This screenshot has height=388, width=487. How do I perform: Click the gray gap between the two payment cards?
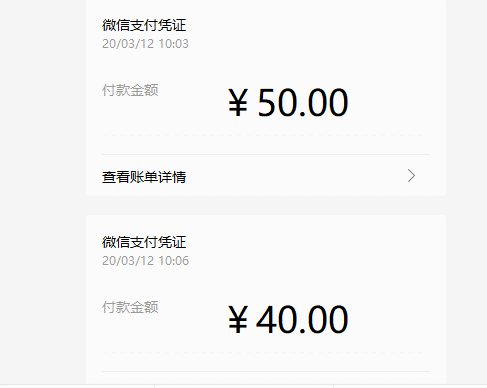[266, 205]
